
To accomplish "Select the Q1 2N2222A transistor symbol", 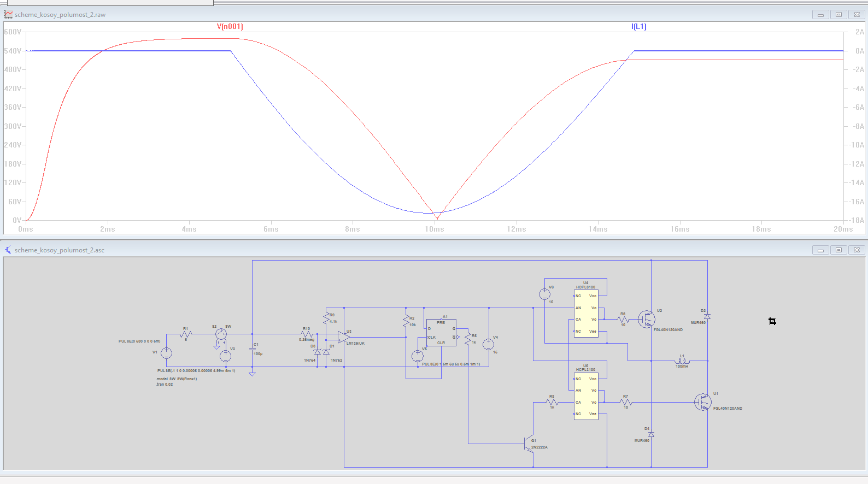I will (x=529, y=444).
